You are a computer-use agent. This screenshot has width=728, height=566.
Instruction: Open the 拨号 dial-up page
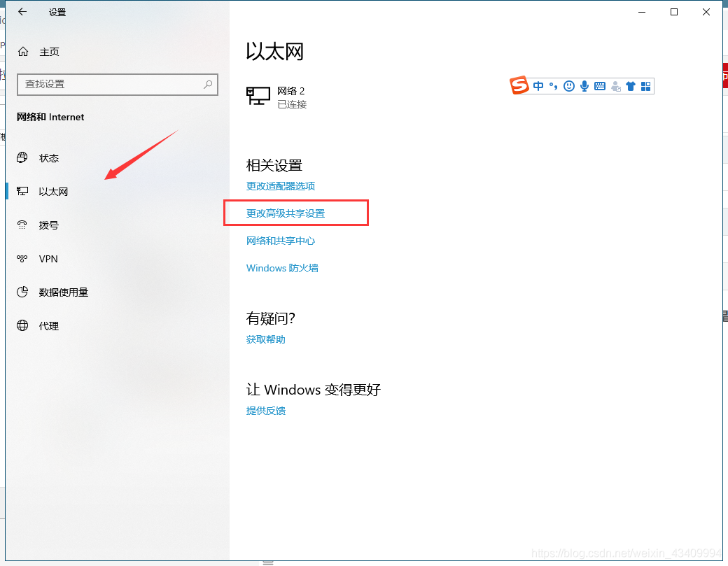(x=49, y=225)
